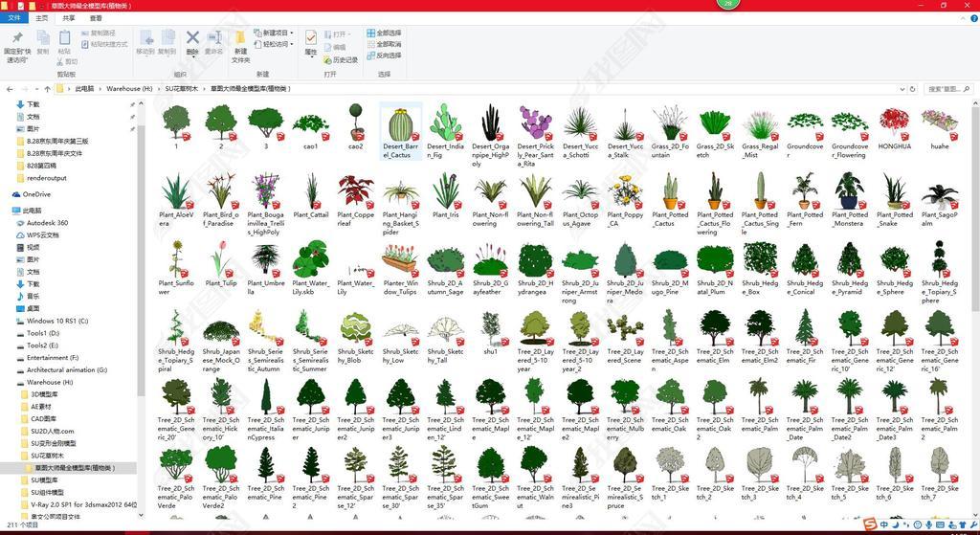The image size is (980, 535).
Task: Open the Easy Access (轻松访问) dropdown
Action: 276,44
